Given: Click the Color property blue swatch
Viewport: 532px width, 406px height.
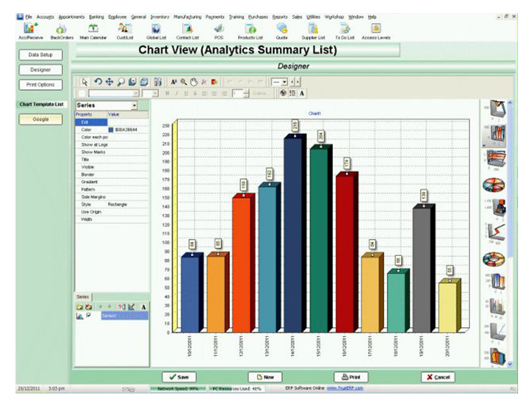Looking at the screenshot, I should (x=111, y=130).
